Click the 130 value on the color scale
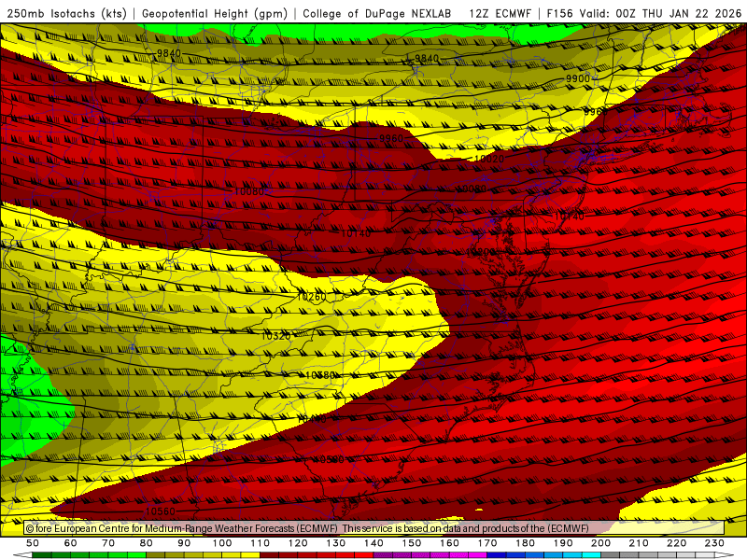 (336, 543)
